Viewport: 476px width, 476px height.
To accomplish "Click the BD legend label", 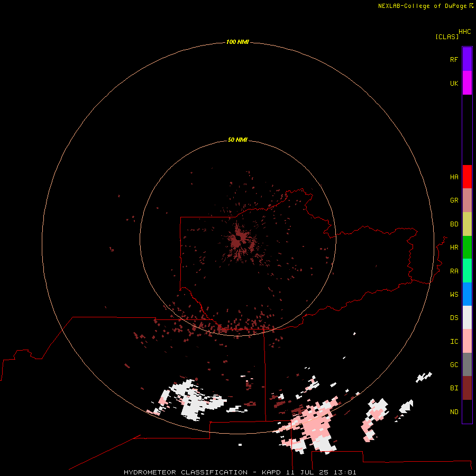I will click(x=454, y=224).
